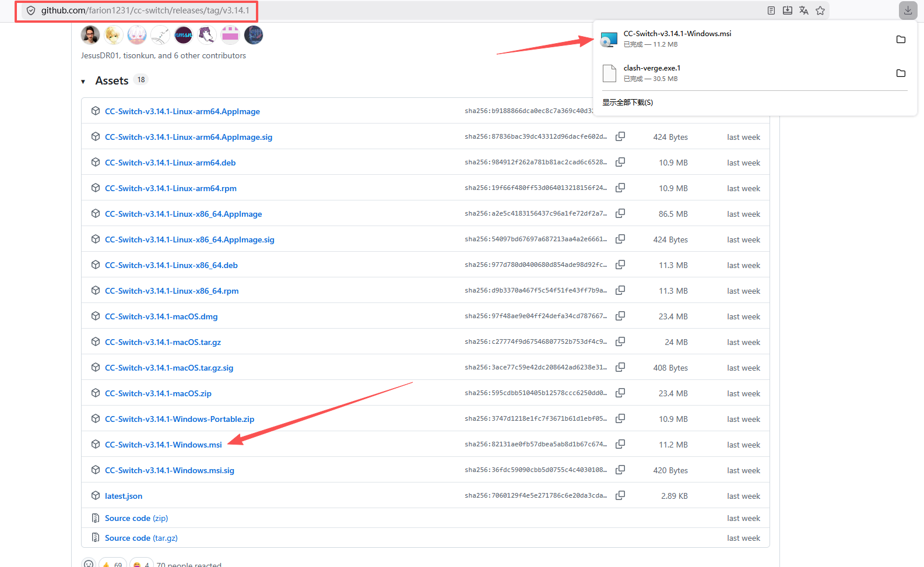Toggle reader view icon in address bar

click(x=771, y=10)
